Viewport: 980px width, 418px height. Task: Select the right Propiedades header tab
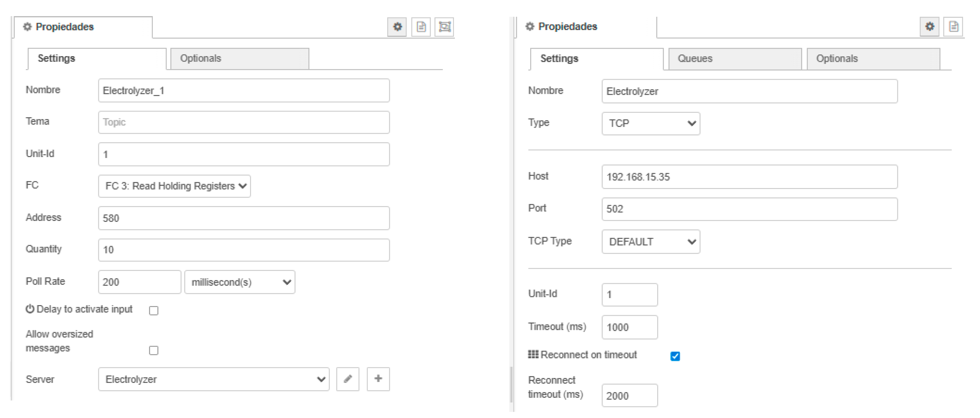(587, 27)
